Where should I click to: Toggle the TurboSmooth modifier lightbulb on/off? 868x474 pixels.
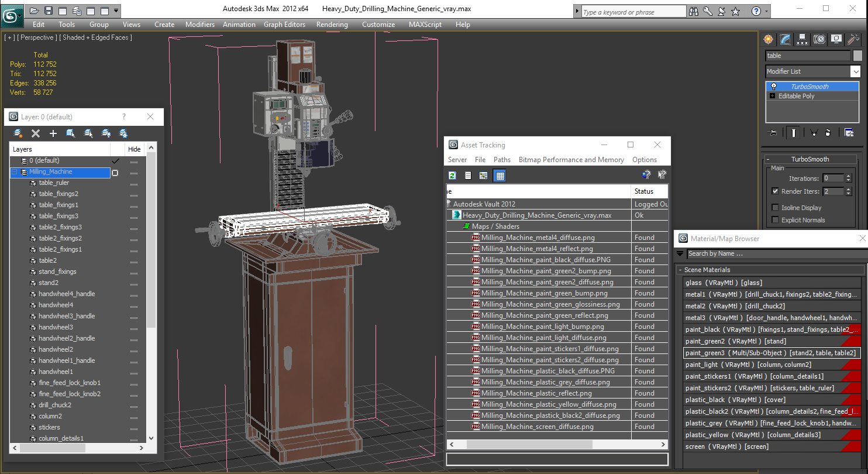pos(774,87)
